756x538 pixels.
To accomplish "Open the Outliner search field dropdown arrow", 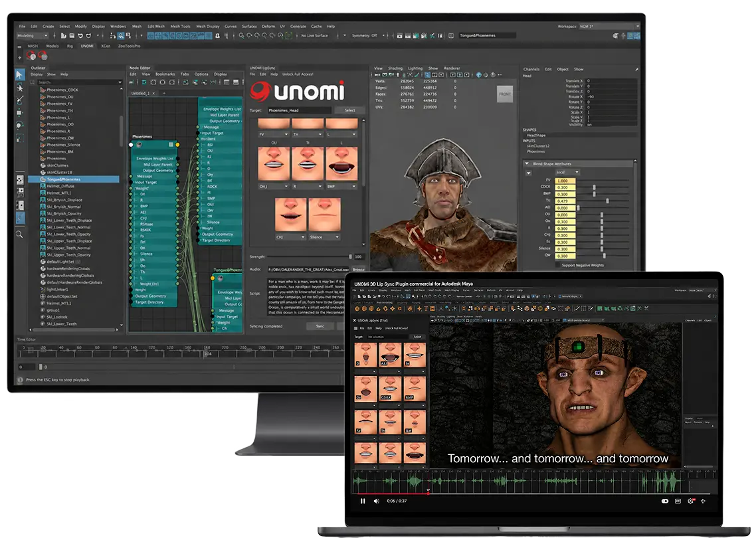I will click(x=120, y=82).
